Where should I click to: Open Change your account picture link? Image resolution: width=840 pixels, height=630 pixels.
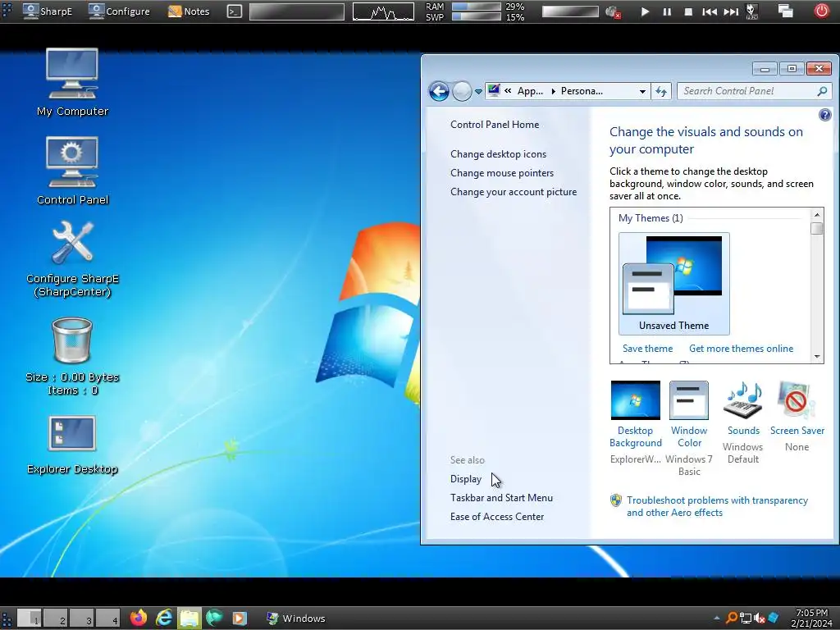coord(514,192)
